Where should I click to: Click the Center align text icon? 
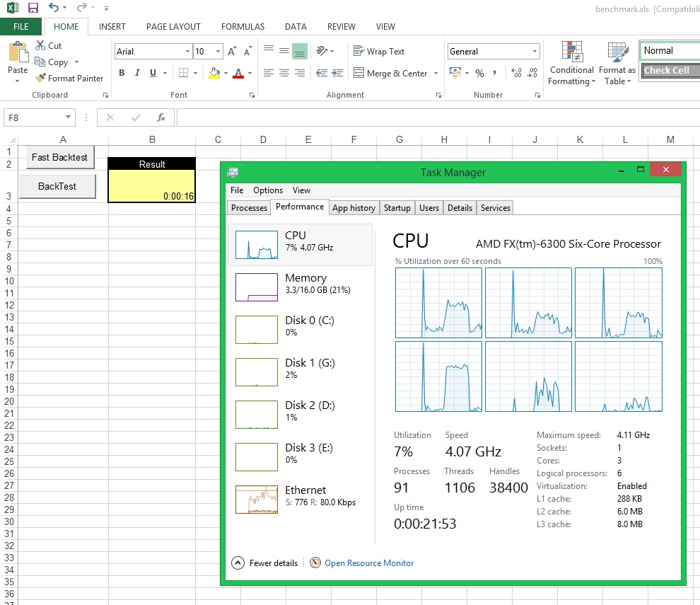tap(284, 73)
